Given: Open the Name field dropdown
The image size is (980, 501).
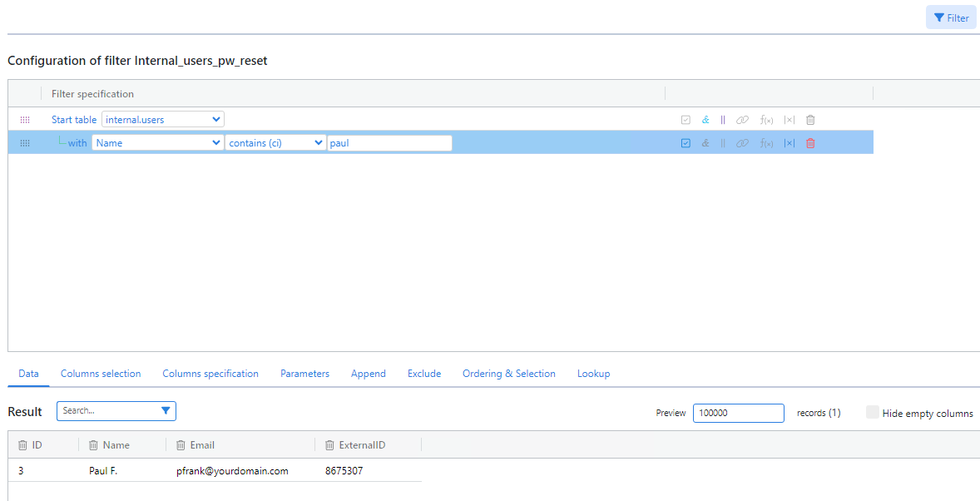Looking at the screenshot, I should [157, 143].
